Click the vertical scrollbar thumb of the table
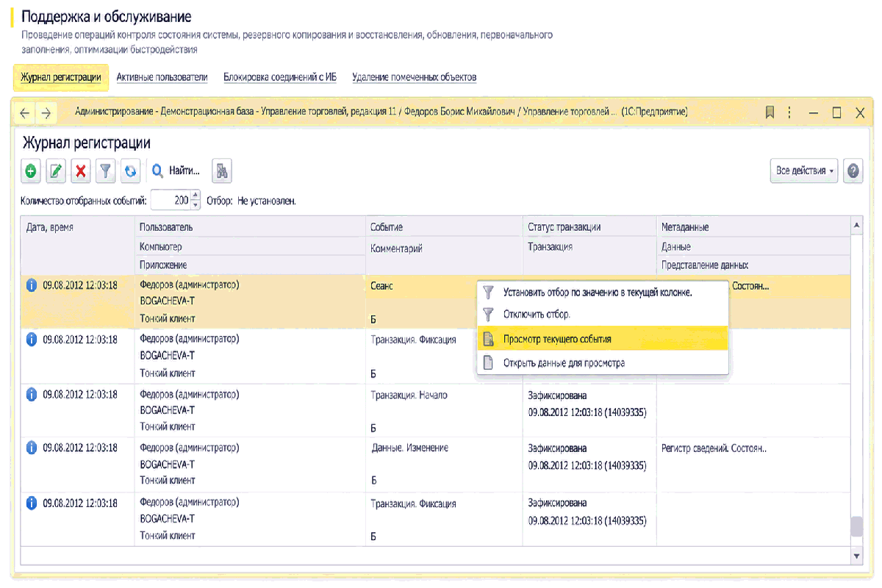This screenshot has width=882, height=588. click(x=856, y=527)
